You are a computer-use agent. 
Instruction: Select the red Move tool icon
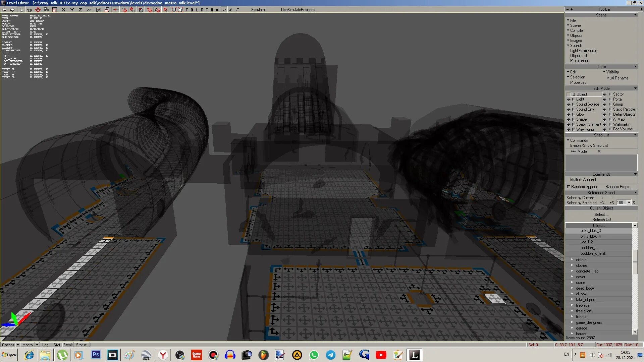38,10
